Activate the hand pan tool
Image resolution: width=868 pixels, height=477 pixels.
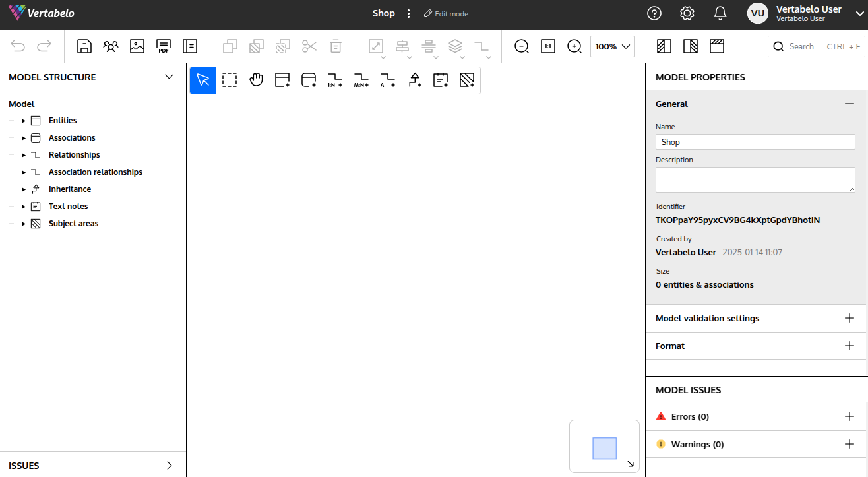coord(256,80)
